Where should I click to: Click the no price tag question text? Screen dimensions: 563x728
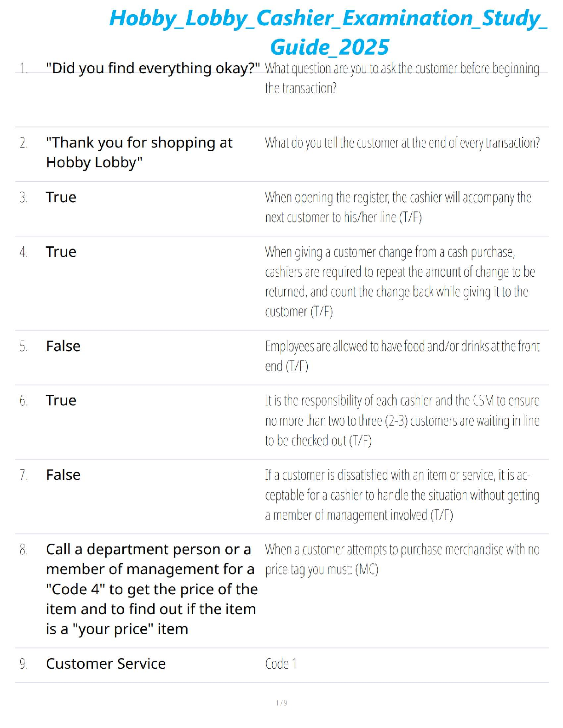tap(402, 559)
